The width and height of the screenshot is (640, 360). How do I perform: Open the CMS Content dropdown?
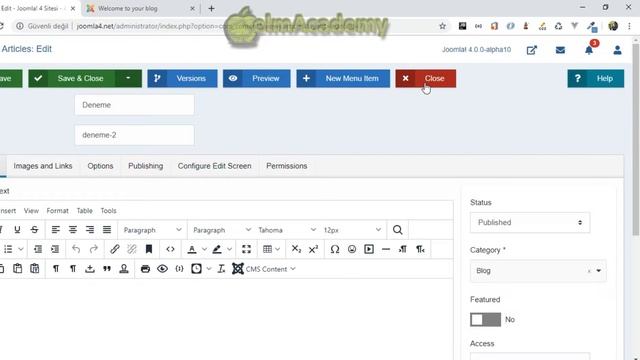click(264, 269)
